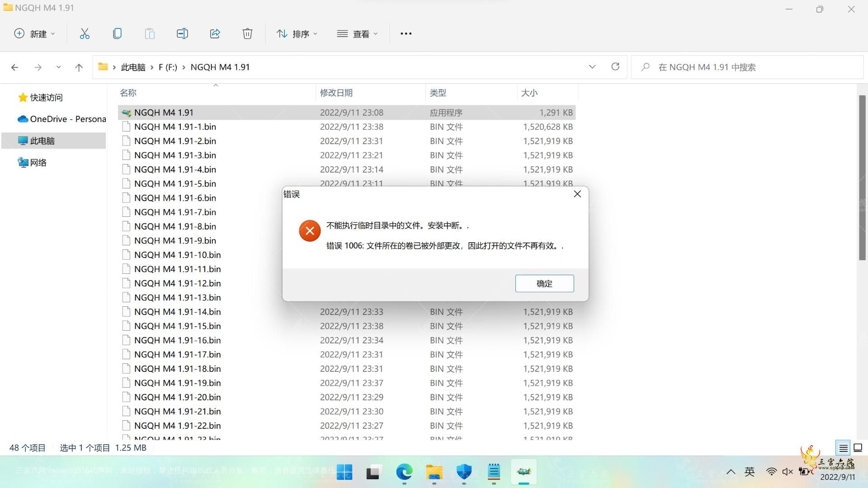Expand the 此电脑 breadcrumb chevron

tap(152, 67)
